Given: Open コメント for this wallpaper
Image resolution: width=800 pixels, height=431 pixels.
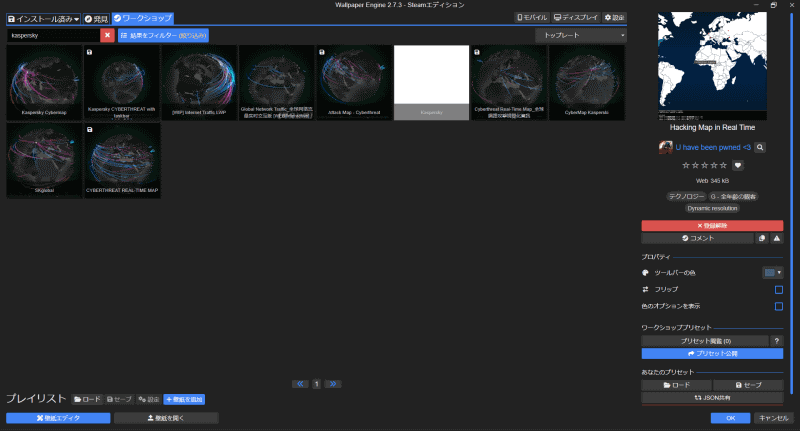Looking at the screenshot, I should (697, 238).
